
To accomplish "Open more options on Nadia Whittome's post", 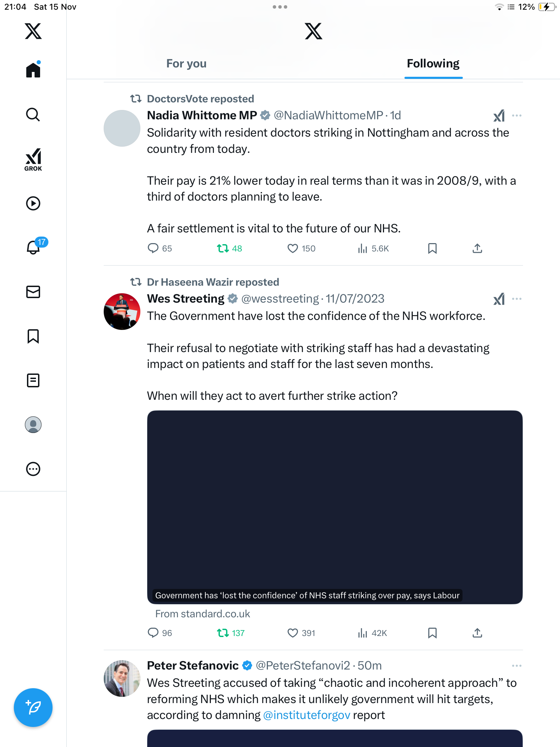I will (x=516, y=116).
